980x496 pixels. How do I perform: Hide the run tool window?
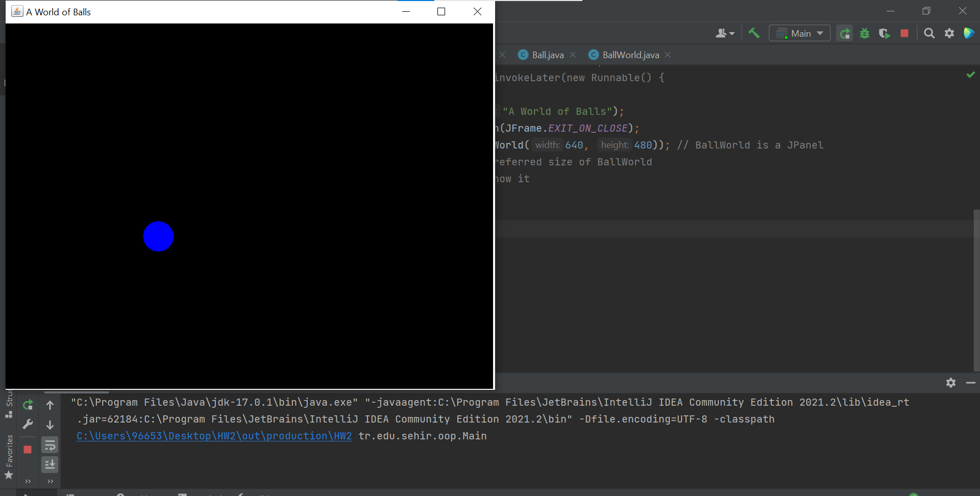pos(970,382)
